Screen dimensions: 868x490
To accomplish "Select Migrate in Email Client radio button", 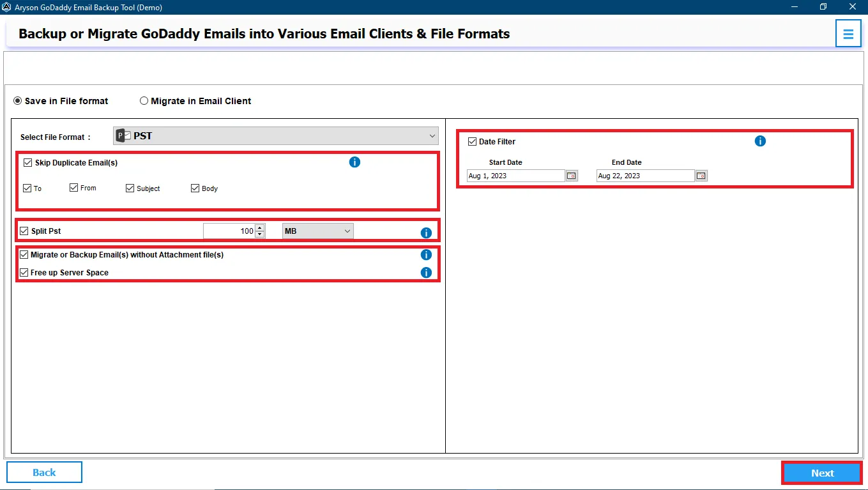I will (144, 101).
